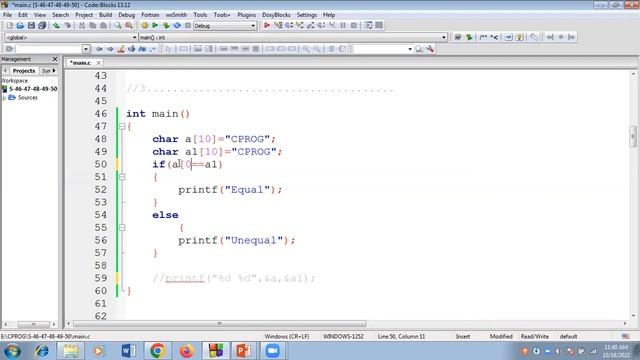Click the Abort build icon
The height and width of the screenshot is (360, 640).
coord(188,25)
